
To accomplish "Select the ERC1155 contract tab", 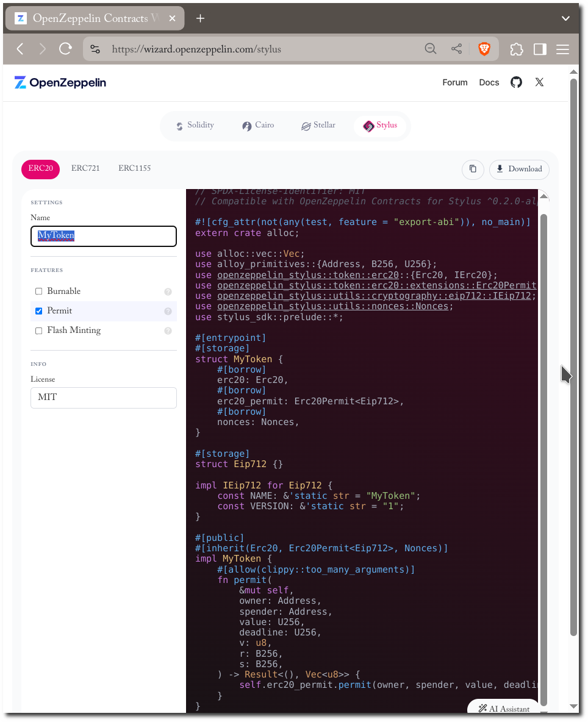I will tap(134, 168).
